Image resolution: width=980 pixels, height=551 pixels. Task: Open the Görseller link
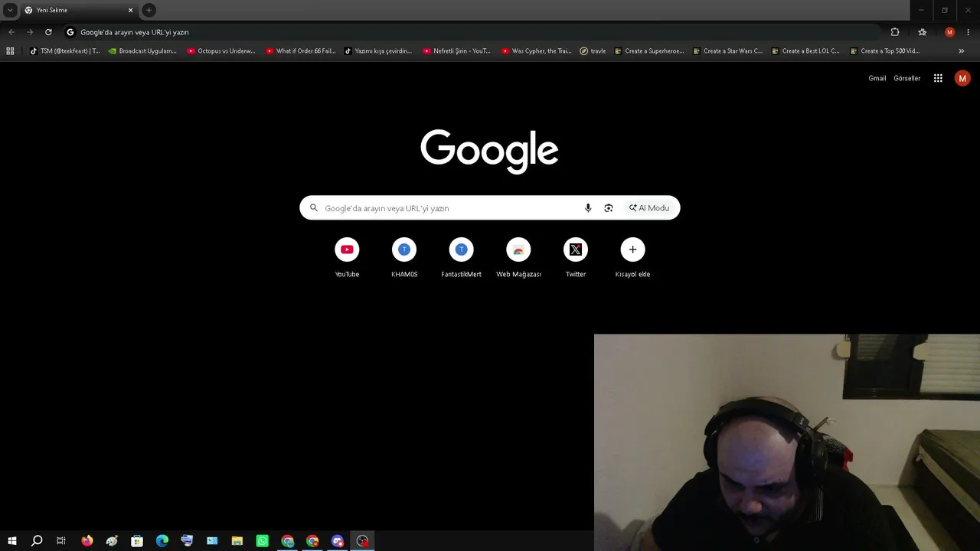pos(907,78)
